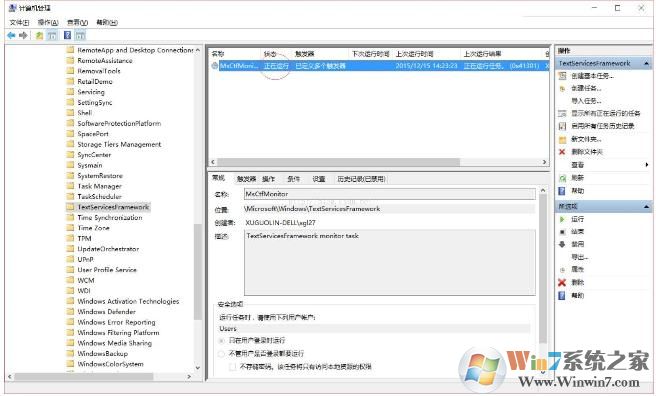Switch to the Settings (设置) tab

tap(319, 179)
